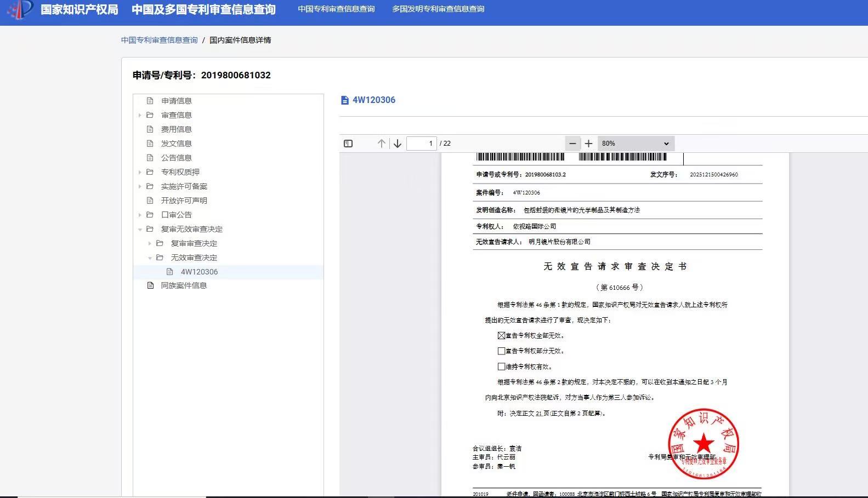Go to previous page with up arrow
The width and height of the screenshot is (868, 498).
pos(382,144)
